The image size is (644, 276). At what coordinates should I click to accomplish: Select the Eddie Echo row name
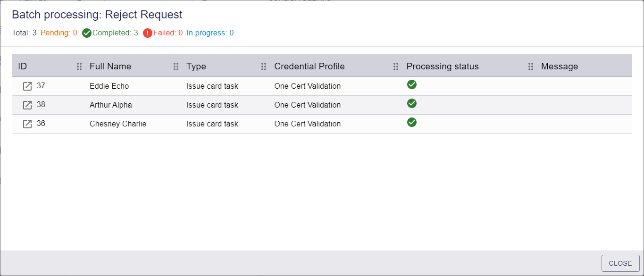coord(109,86)
